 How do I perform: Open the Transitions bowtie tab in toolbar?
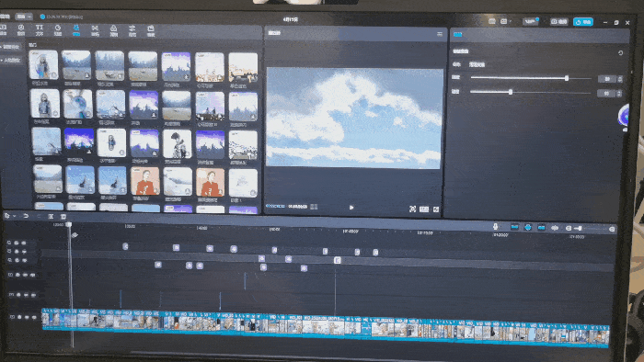click(x=95, y=30)
